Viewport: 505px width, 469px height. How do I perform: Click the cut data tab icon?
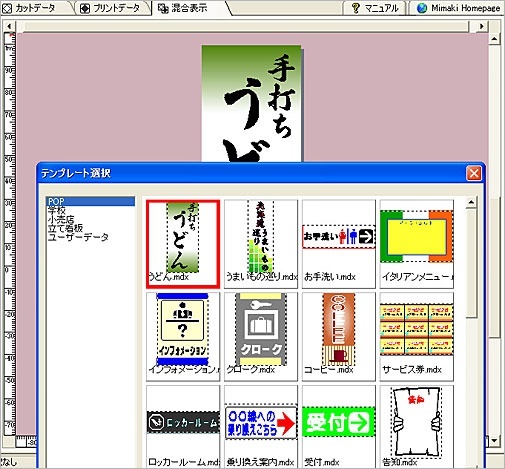point(7,8)
